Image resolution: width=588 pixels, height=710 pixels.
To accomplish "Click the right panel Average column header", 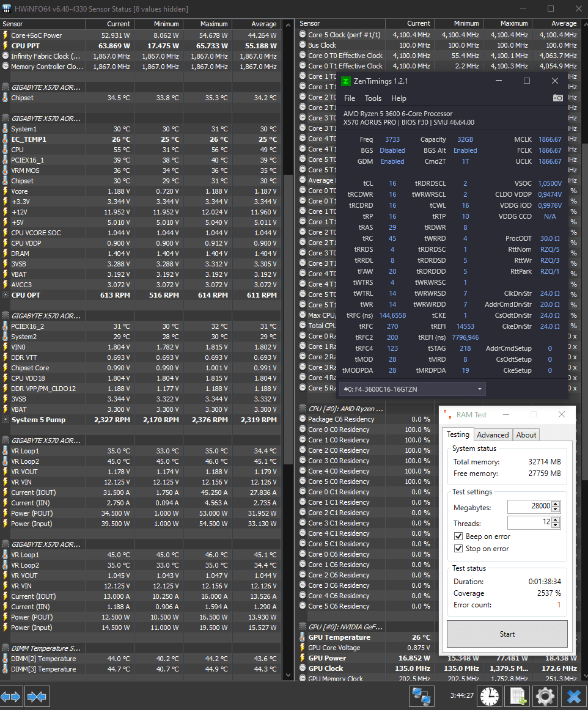I will tap(556, 23).
